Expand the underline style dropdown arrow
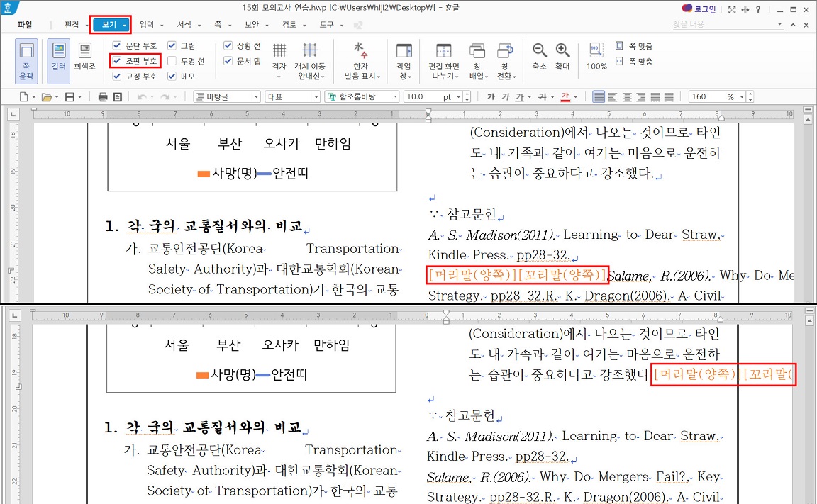The height and width of the screenshot is (504, 817). click(x=529, y=97)
